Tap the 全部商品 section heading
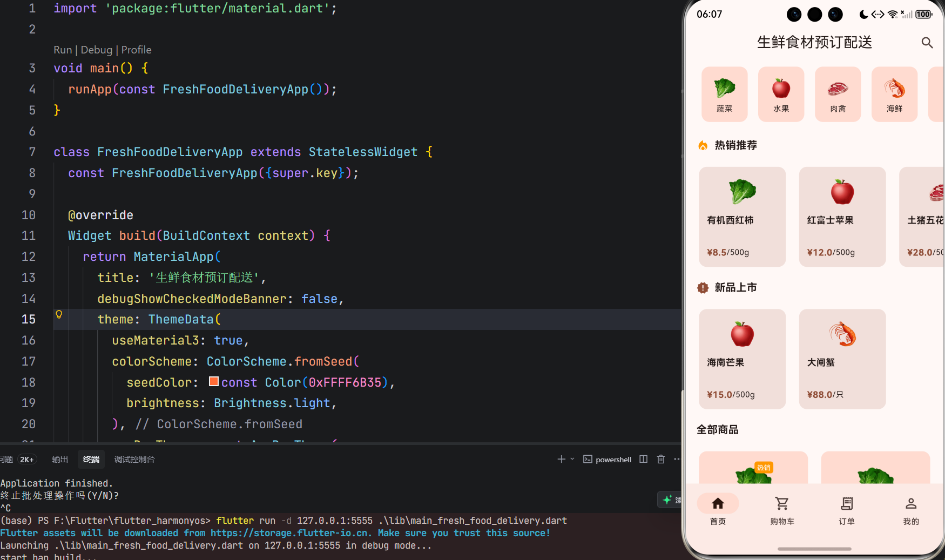945x560 pixels. pos(717,430)
